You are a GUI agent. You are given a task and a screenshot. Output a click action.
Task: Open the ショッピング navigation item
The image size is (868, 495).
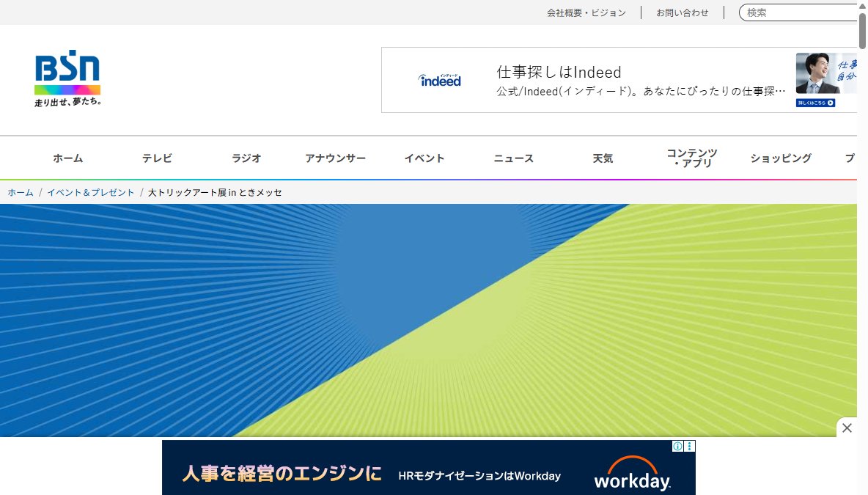point(781,158)
